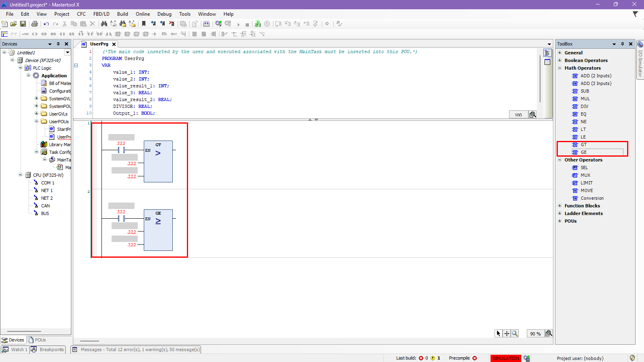Expand the Boolean Operators category
Image resolution: width=644 pixels, height=362 pixels.
click(x=559, y=60)
